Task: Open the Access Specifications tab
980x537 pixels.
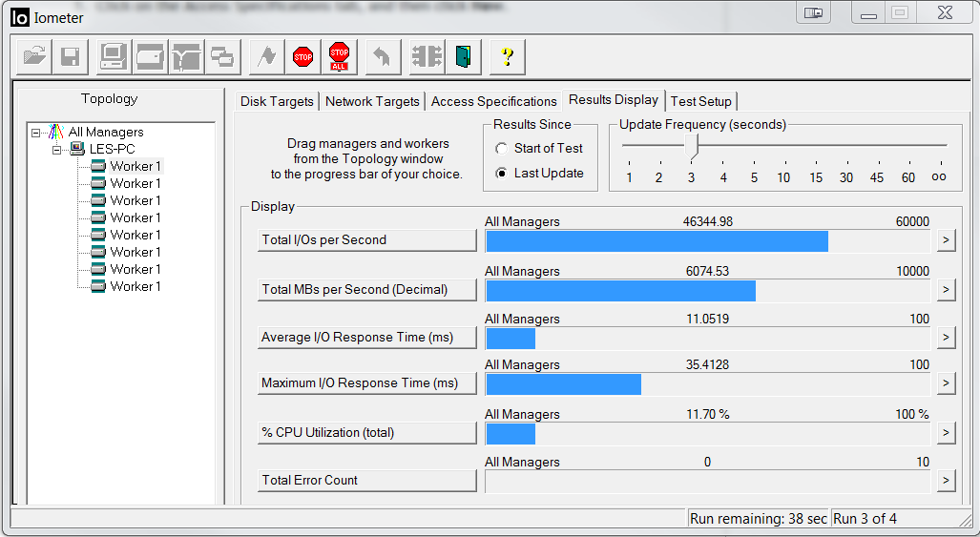Action: (x=493, y=102)
